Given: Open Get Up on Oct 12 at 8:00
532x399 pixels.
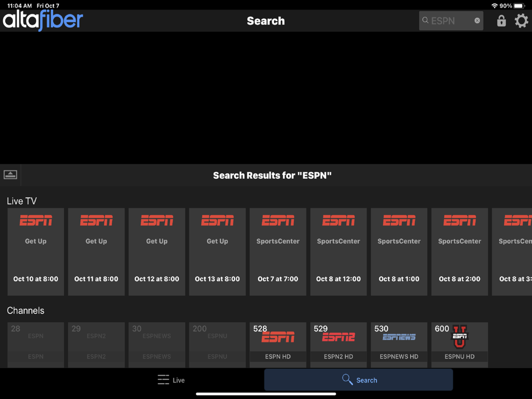Looking at the screenshot, I should [x=157, y=252].
